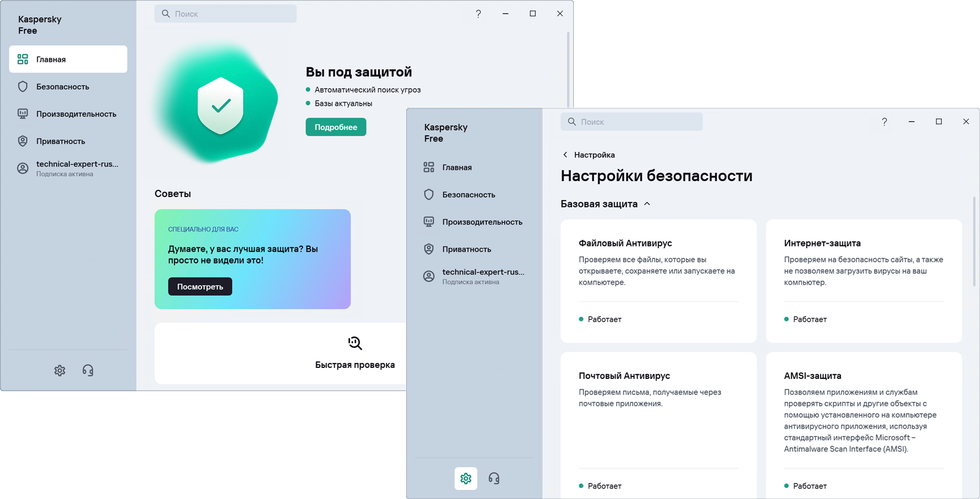Close the front settings window

(966, 122)
